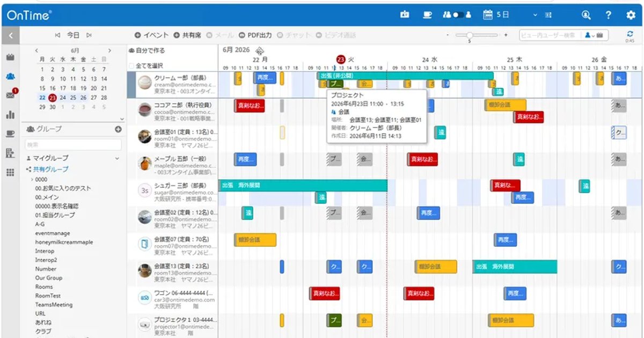Check the 全てを選択 checkbox
The image size is (644, 338).
coord(131,65)
